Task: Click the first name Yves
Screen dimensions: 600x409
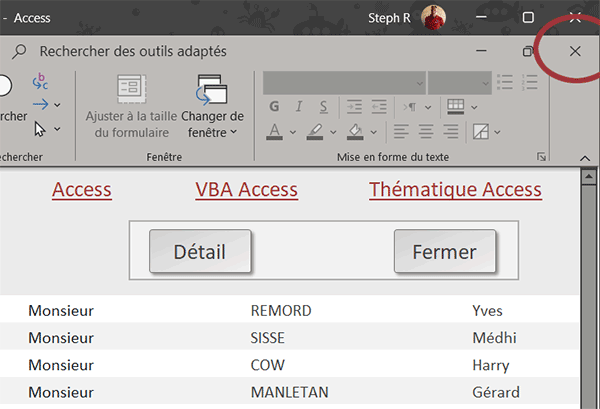Action: pos(487,311)
